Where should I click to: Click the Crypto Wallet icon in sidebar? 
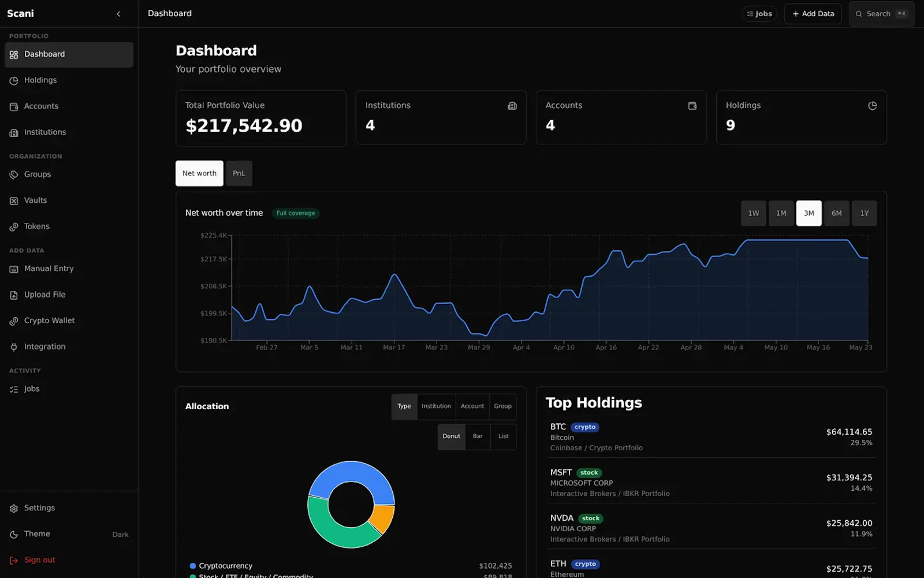14,321
